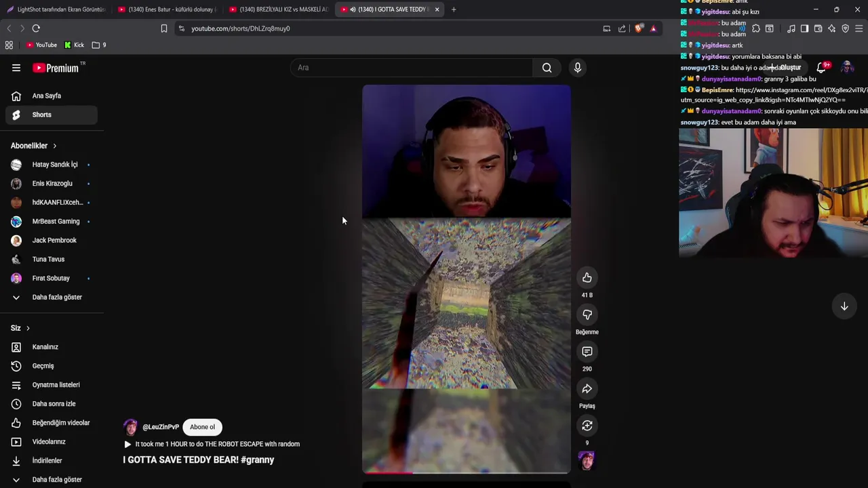The width and height of the screenshot is (868, 488).
Task: Click the address bar URL
Action: [x=241, y=28]
